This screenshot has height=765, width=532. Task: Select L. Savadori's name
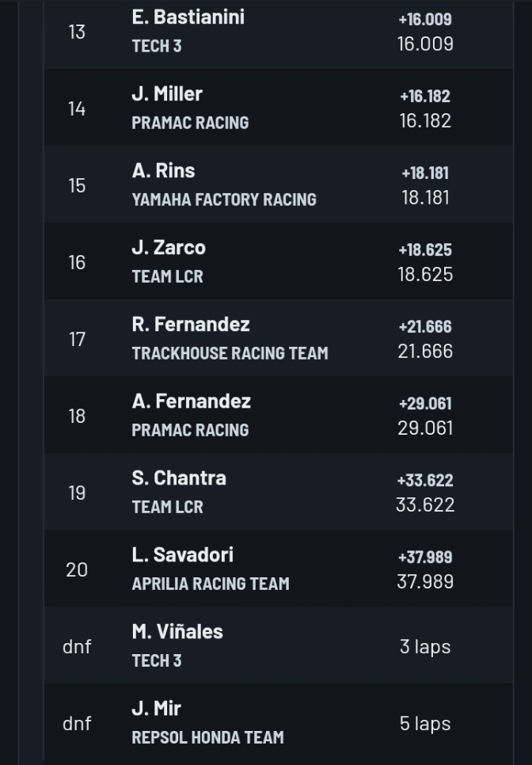click(x=182, y=554)
